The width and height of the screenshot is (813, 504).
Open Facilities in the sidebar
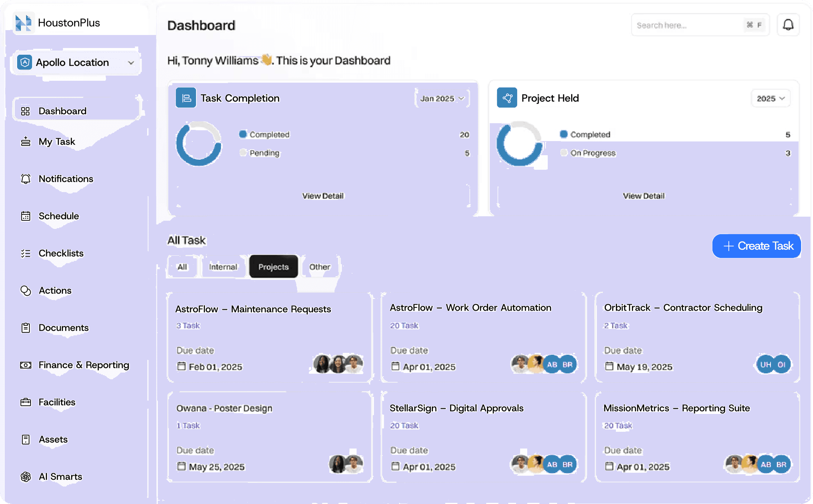[57, 402]
